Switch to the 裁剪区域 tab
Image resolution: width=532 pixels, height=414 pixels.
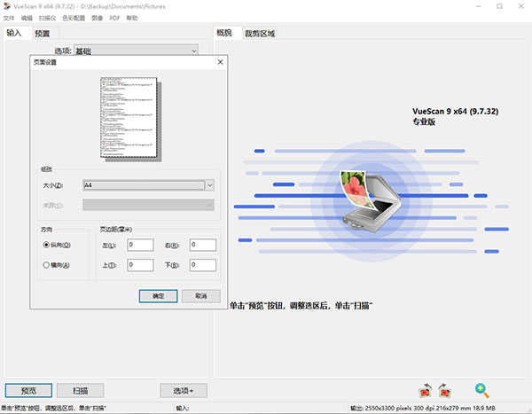pyautogui.click(x=260, y=34)
